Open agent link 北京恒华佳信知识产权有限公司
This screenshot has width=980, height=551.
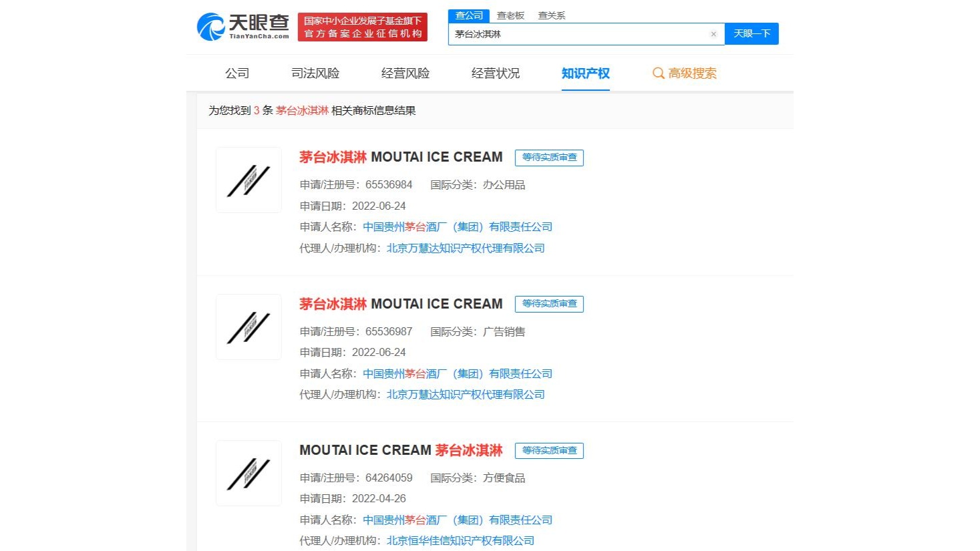(x=460, y=541)
